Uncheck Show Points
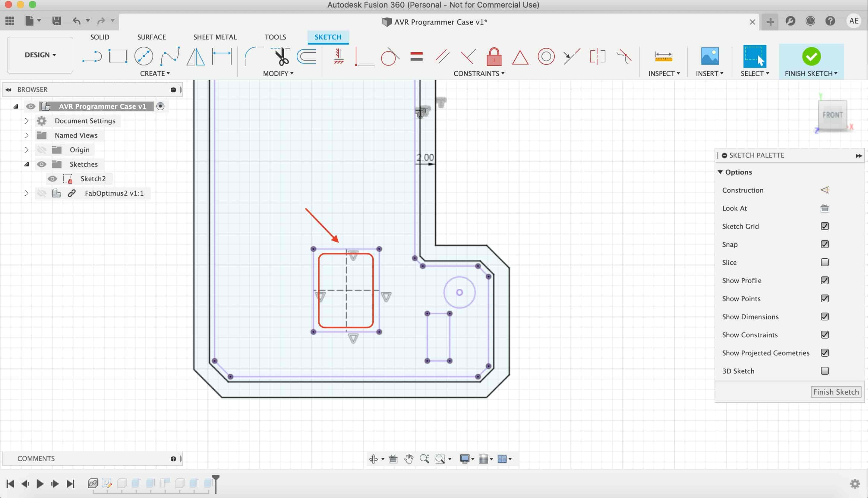868x498 pixels. tap(825, 299)
